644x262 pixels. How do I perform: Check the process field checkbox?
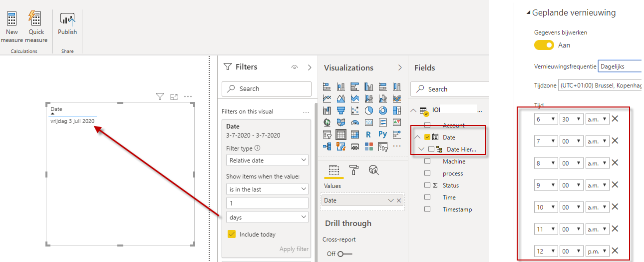[427, 173]
